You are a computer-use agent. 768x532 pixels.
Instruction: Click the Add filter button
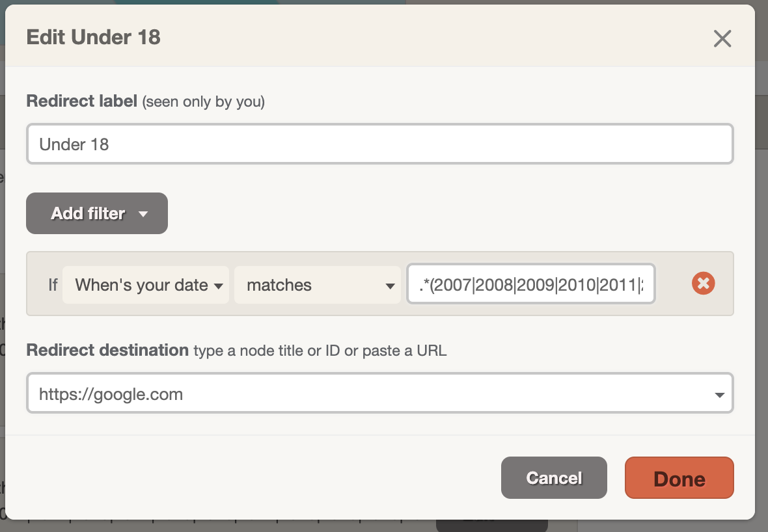[97, 213]
